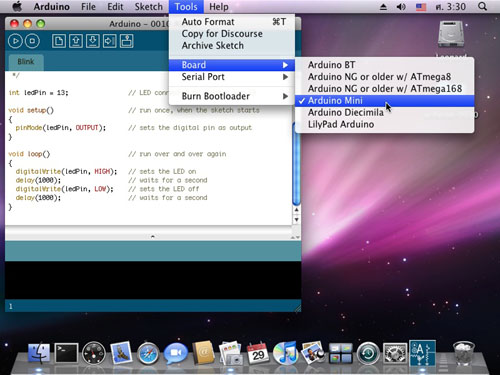This screenshot has width=500, height=375.
Task: Choose LilyPad Arduino board
Action: [384, 124]
